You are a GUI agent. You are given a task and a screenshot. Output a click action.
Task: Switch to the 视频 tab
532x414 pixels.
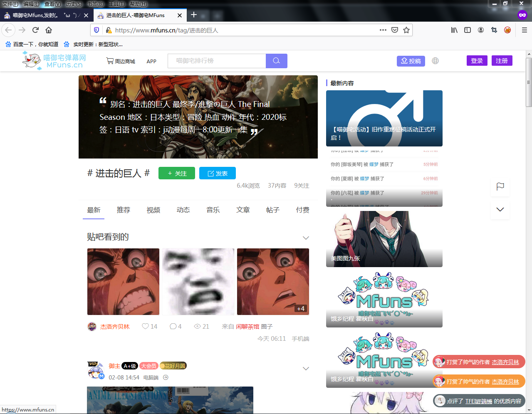click(x=153, y=210)
